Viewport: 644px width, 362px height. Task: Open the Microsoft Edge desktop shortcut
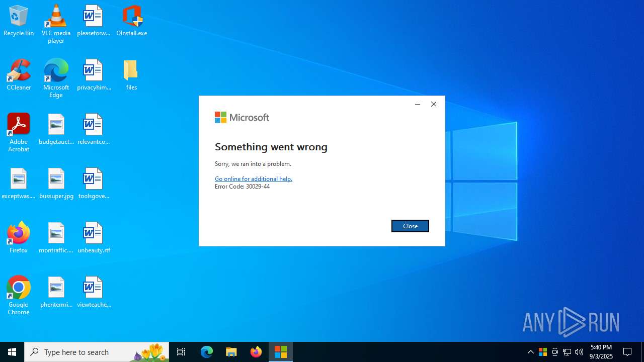56,78
